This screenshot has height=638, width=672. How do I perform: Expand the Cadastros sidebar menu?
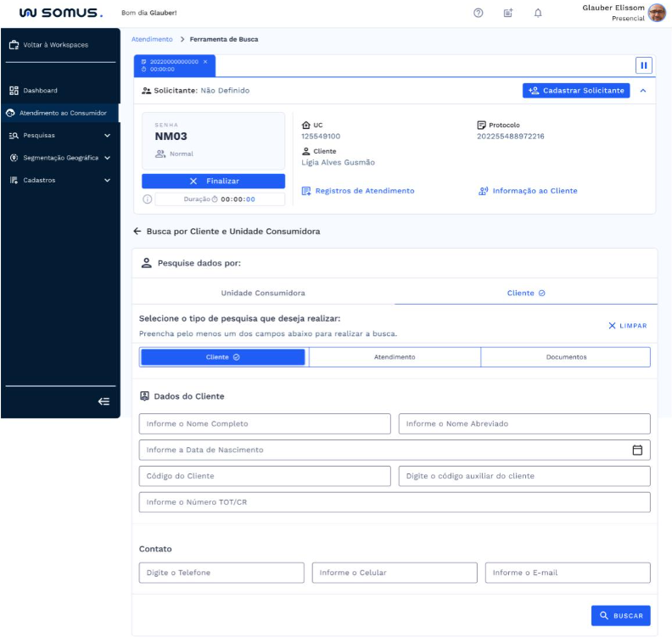(x=107, y=180)
